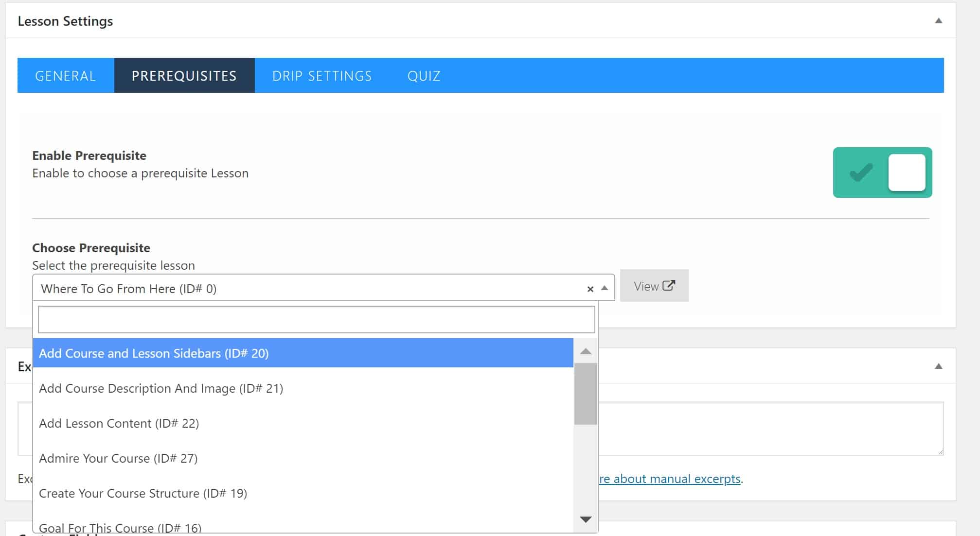Click the dropdown list scroll up arrow

tap(586, 351)
